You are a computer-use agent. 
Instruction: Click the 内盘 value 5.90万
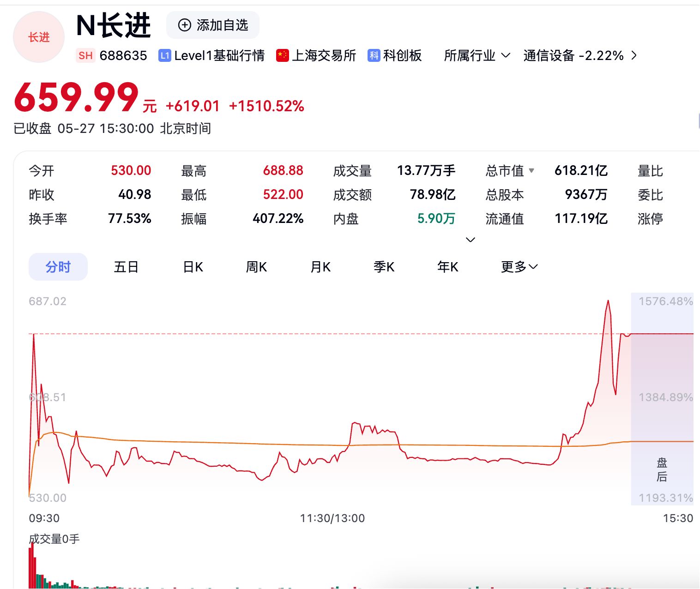(436, 218)
